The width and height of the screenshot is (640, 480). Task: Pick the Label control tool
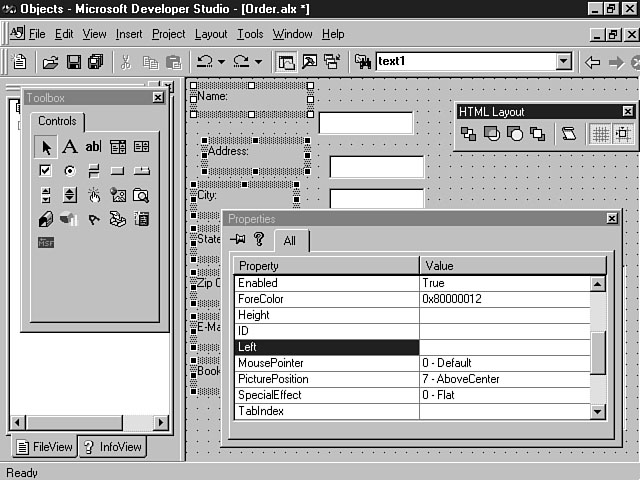[x=69, y=147]
